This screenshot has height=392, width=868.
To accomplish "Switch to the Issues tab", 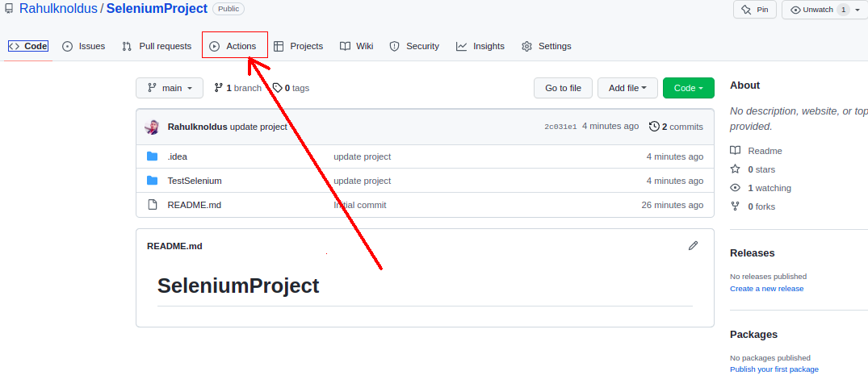I will click(x=84, y=47).
